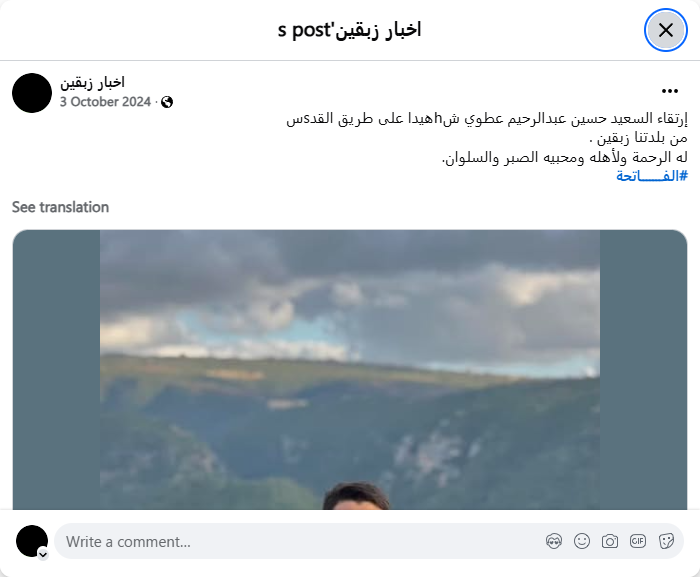
Task: Click your profile avatar beside comment box
Action: [32, 541]
